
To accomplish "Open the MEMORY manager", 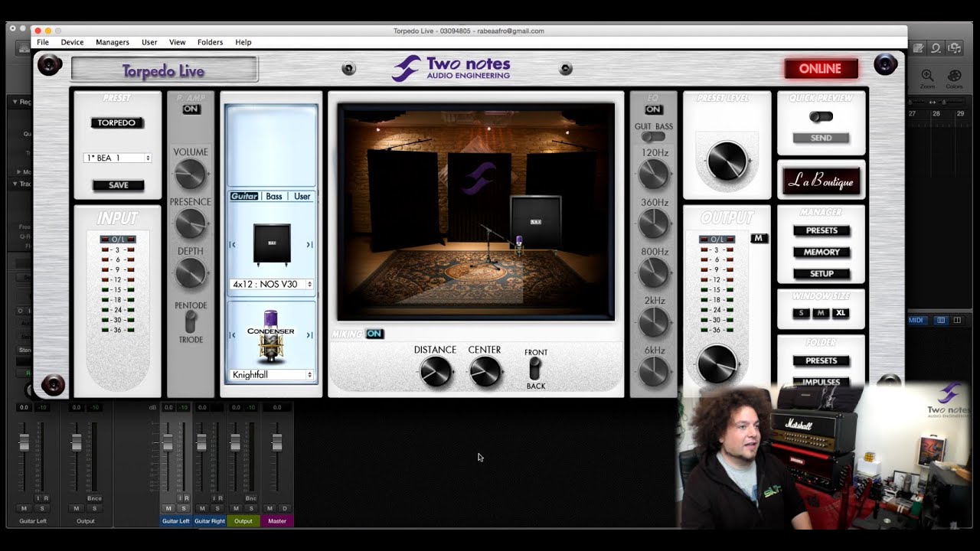I will (x=822, y=252).
